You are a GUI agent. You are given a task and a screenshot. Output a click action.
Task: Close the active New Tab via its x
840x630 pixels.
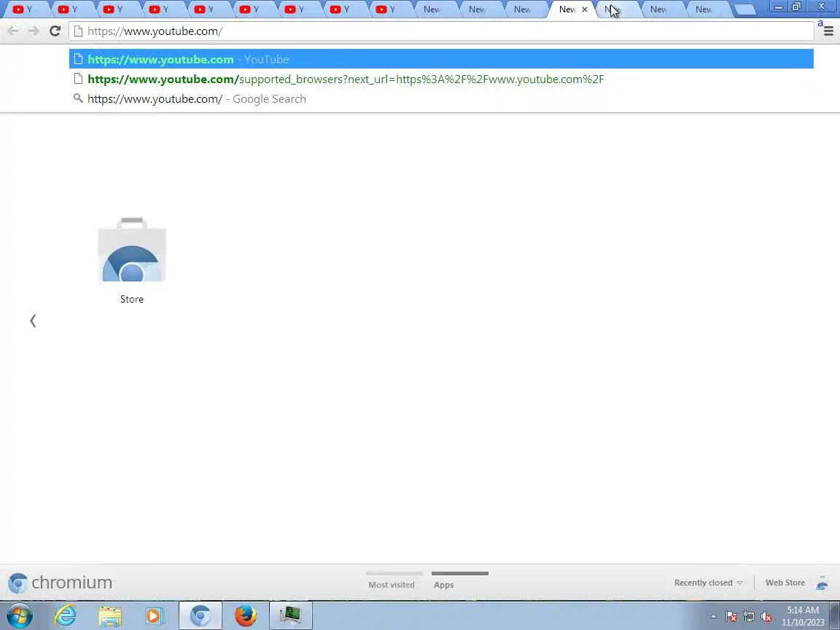tap(585, 9)
